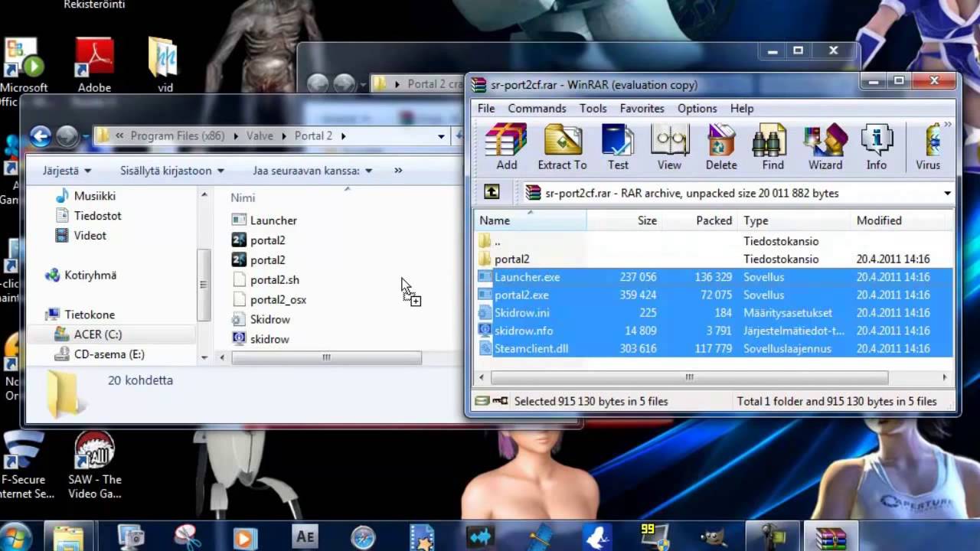Open the Commands menu
Screen dimensions: 980x551
[x=537, y=109]
